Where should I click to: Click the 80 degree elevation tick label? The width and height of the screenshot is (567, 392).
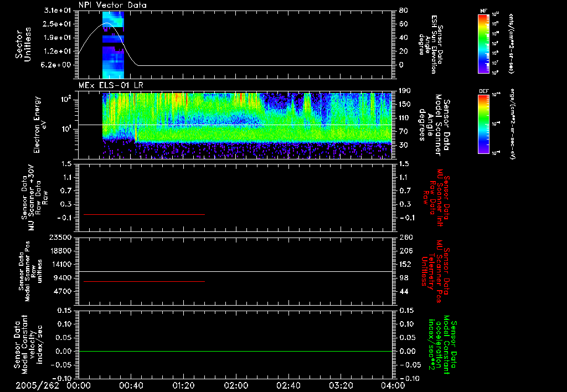403,11
